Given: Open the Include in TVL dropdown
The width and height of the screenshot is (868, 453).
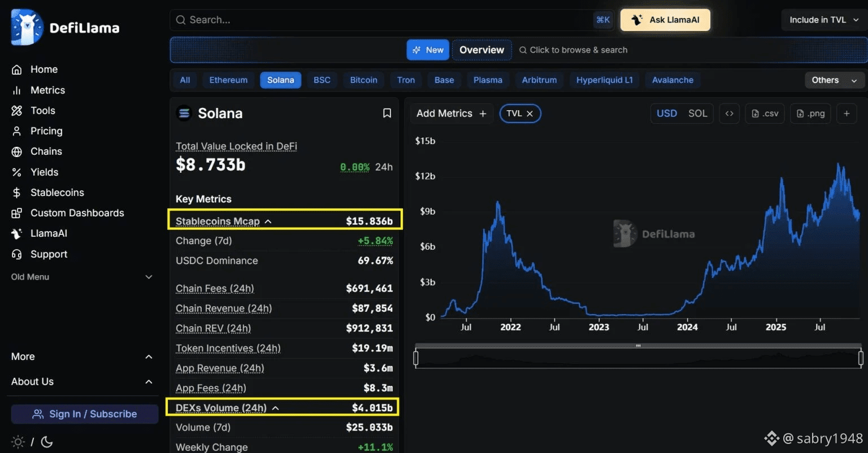Looking at the screenshot, I should (x=824, y=20).
